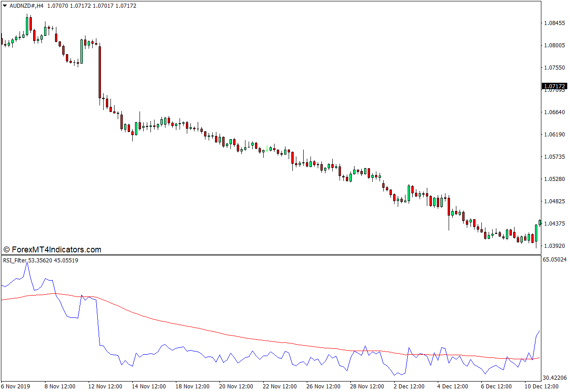
Task: Click the highlighted current price label 1.07172
Action: [x=554, y=86]
